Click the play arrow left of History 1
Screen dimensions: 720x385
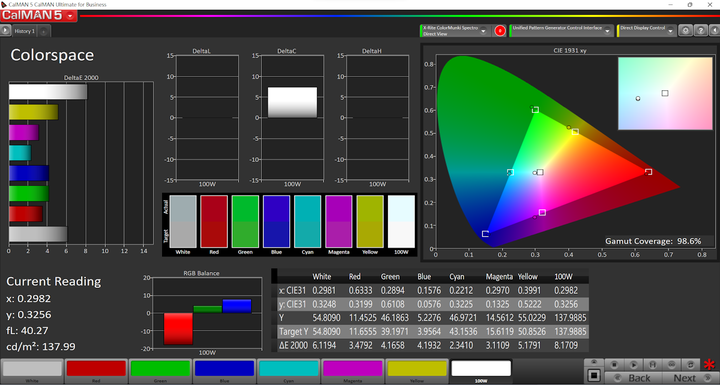click(5, 31)
